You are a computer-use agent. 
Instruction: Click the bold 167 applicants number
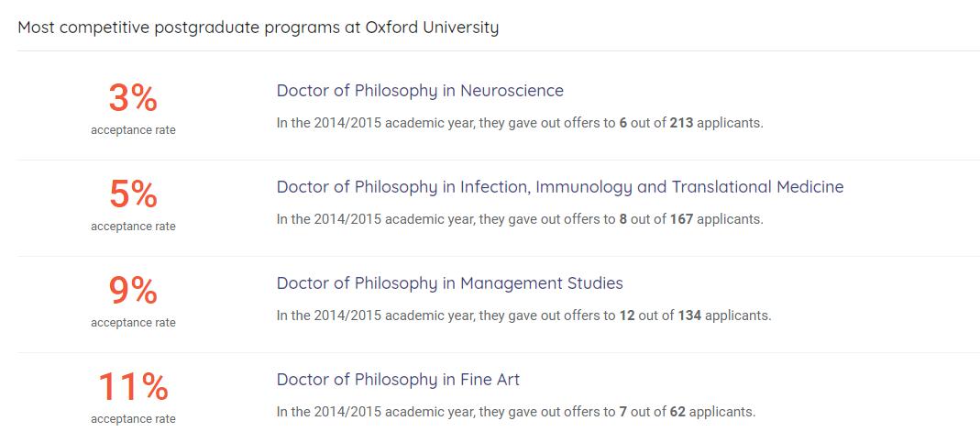(x=681, y=219)
